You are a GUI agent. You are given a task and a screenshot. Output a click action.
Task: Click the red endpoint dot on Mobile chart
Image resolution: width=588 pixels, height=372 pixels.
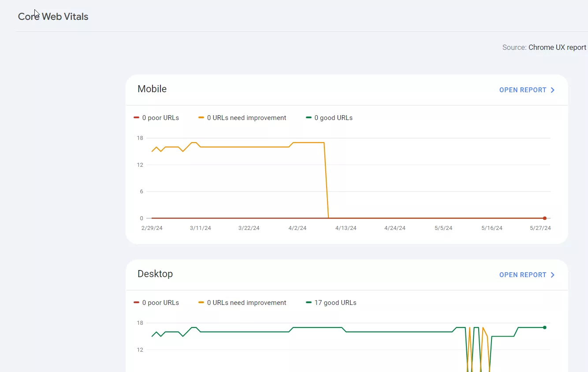pyautogui.click(x=545, y=218)
